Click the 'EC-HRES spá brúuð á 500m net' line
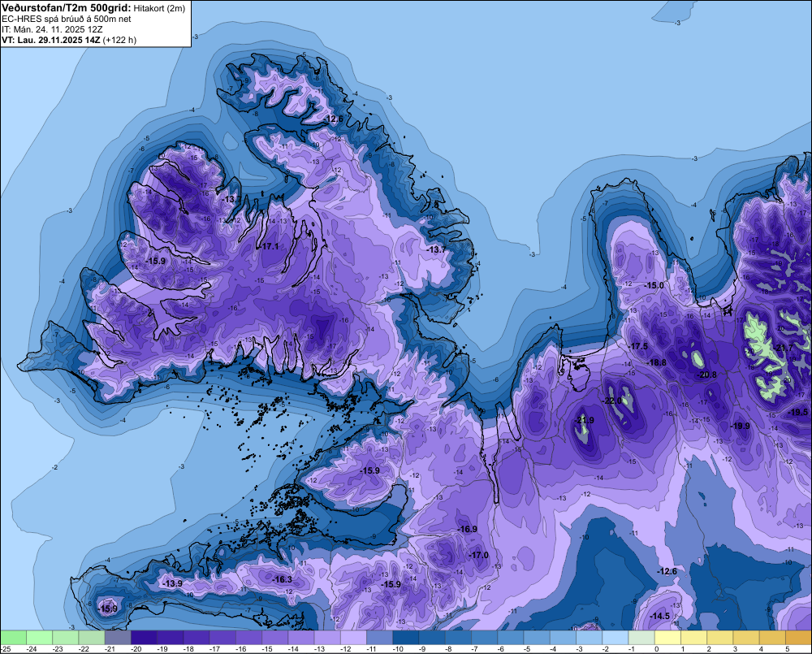The width and height of the screenshot is (812, 654). (67, 19)
